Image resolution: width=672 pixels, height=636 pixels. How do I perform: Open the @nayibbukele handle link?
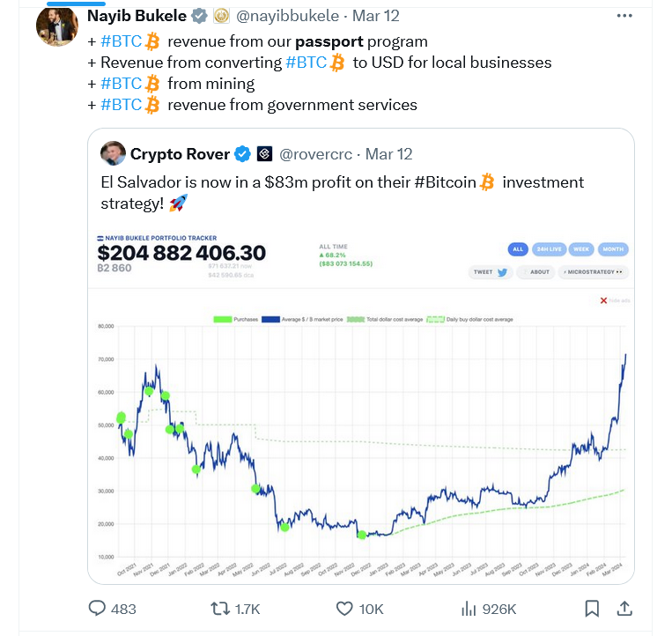coord(289,17)
